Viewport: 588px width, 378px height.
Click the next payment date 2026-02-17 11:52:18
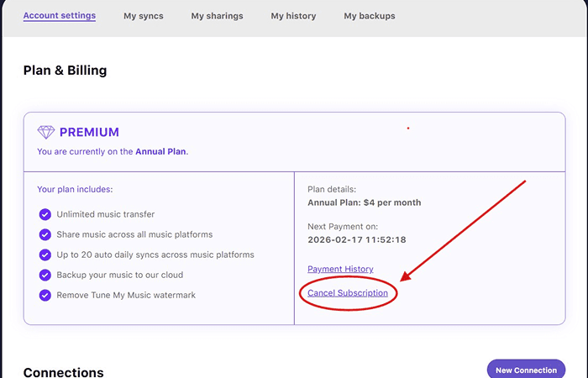coord(357,239)
